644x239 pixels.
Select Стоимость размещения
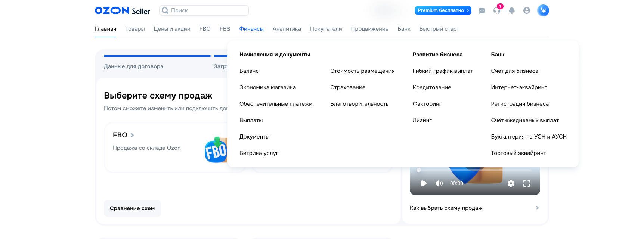tap(362, 71)
